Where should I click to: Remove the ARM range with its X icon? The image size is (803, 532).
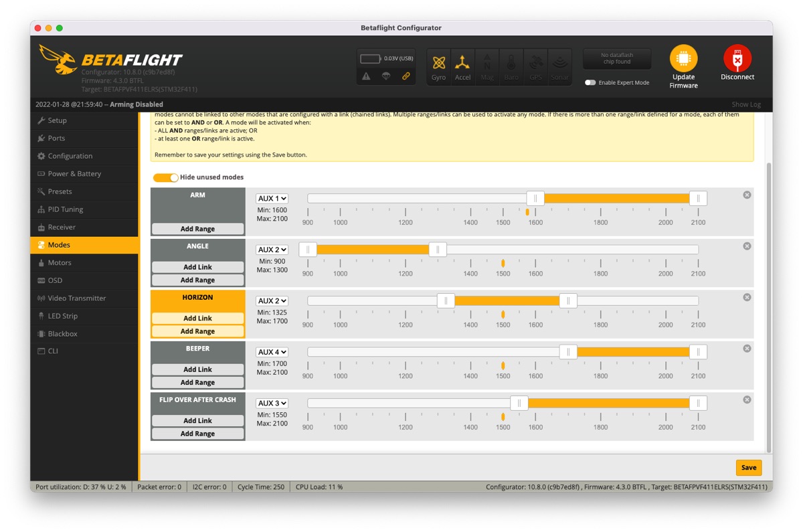pos(747,195)
